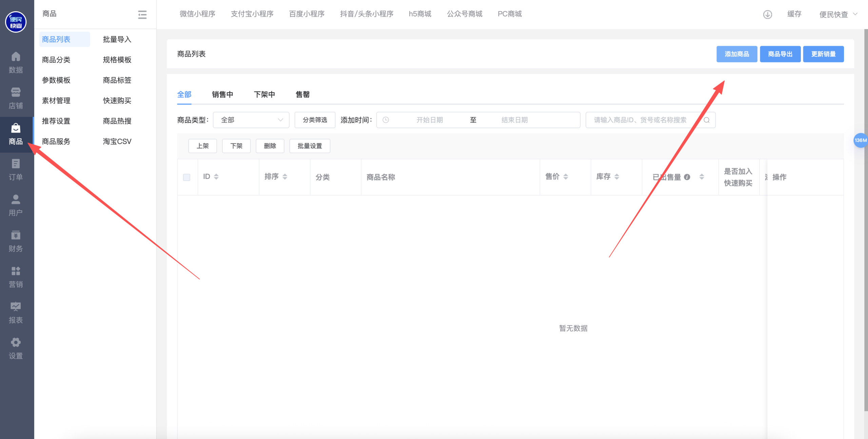Viewport: 868px width, 439px height.
Task: Open the 报表 reports icon in sidebar
Action: coord(16,307)
